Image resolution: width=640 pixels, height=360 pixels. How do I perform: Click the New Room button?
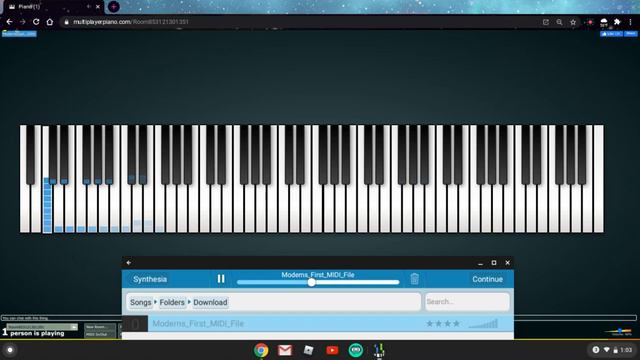point(100,327)
